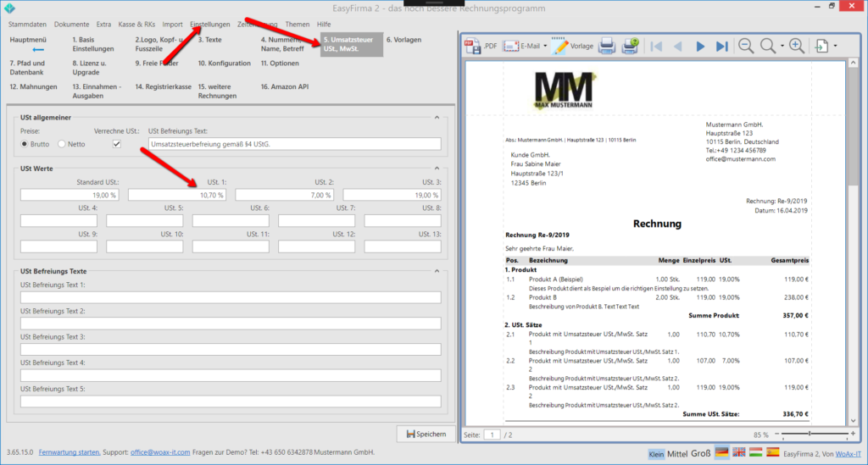Click the Umsatzsteuerbefreiung gemäß §4 UStG. field
The height and width of the screenshot is (465, 868).
pos(294,144)
